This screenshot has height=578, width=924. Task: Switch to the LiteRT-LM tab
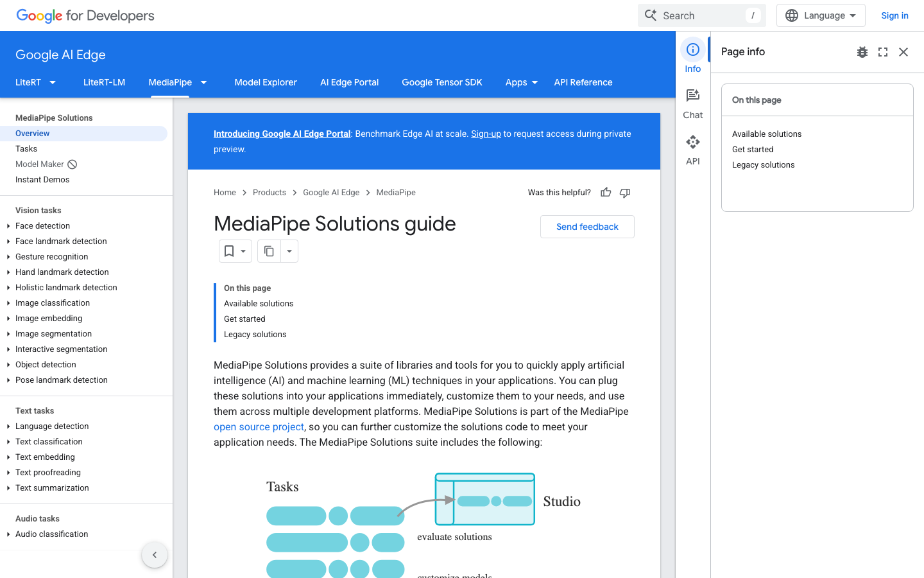(x=104, y=82)
